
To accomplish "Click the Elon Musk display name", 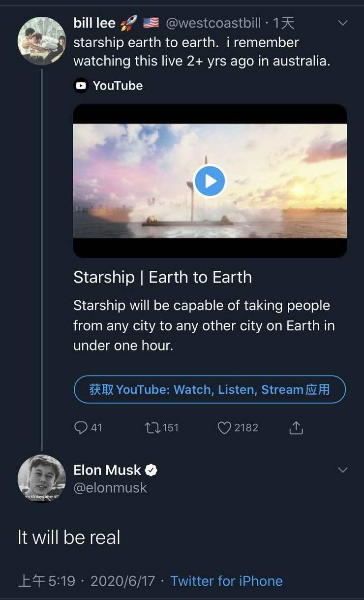I will click(107, 470).
